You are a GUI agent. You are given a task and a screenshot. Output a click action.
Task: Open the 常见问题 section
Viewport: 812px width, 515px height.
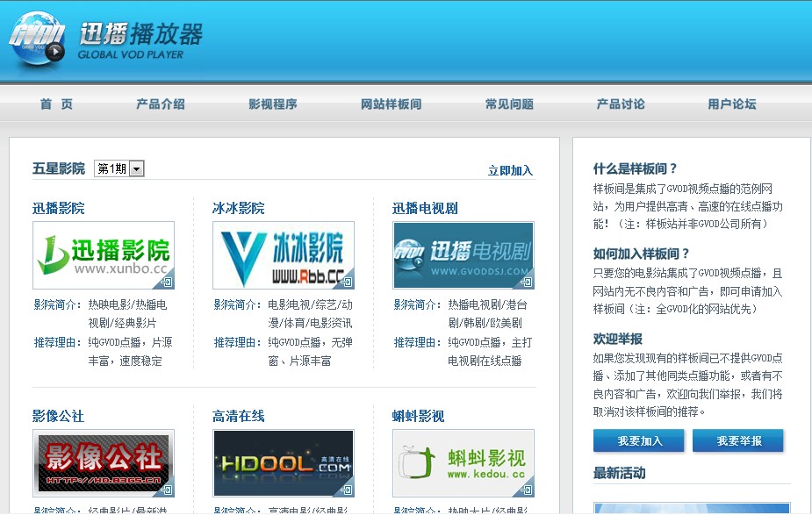click(x=507, y=104)
